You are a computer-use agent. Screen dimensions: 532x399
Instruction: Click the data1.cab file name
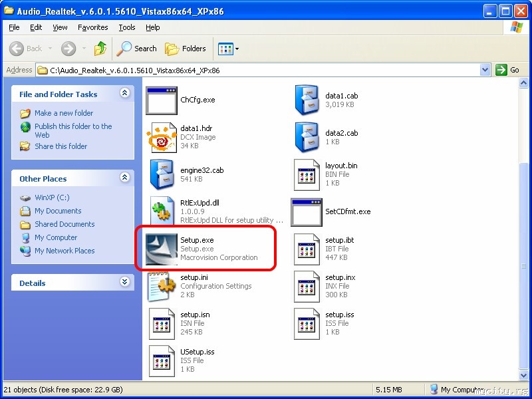click(341, 96)
